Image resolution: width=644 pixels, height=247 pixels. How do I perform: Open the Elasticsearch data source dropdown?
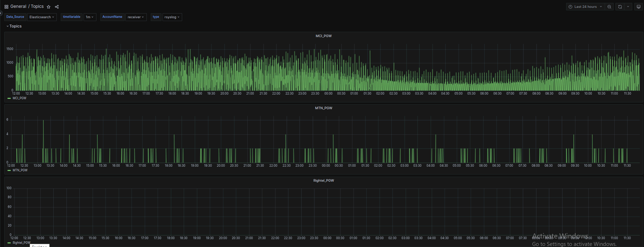click(42, 17)
